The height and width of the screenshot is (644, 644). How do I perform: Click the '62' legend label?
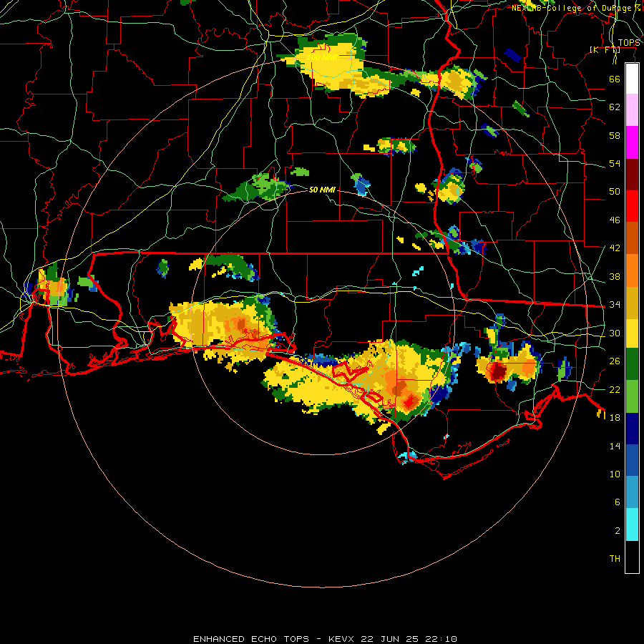[615, 107]
